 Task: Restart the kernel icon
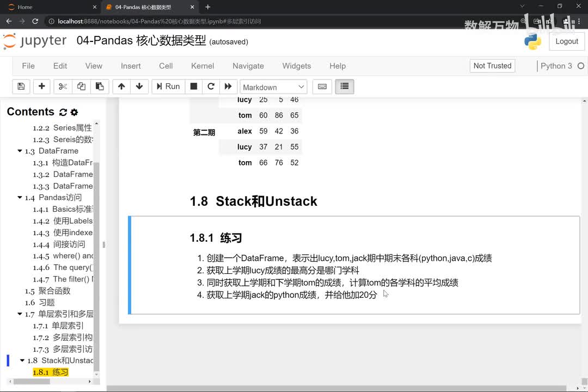click(x=211, y=86)
